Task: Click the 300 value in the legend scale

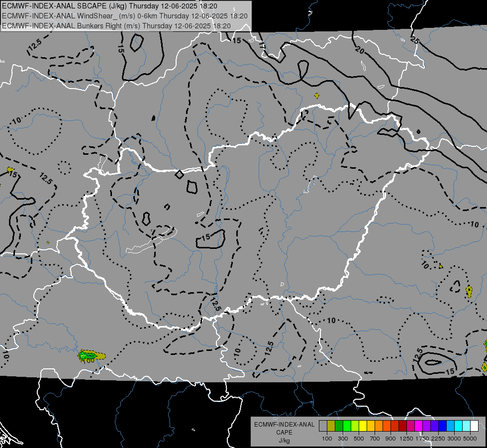Action: click(x=343, y=439)
